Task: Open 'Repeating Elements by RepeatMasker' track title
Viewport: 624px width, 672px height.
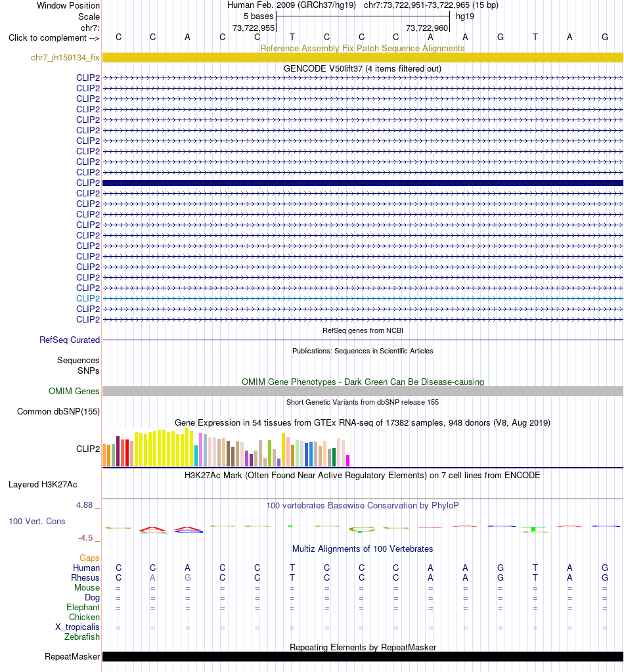Action: [x=363, y=647]
